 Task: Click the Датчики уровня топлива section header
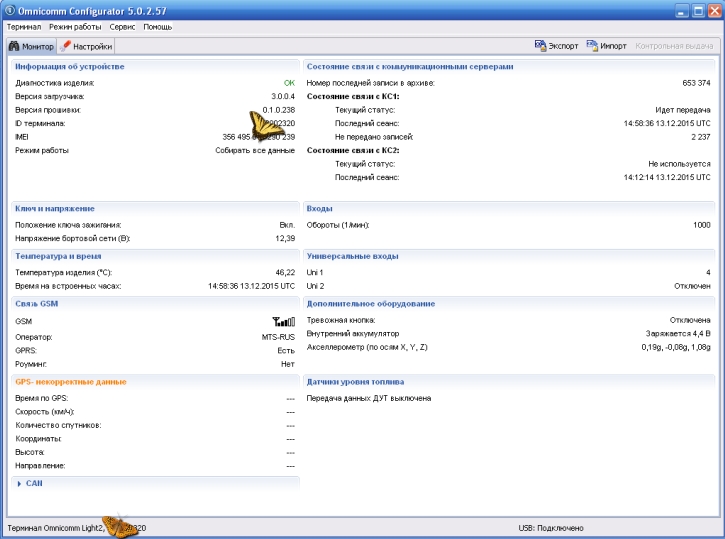click(x=355, y=381)
